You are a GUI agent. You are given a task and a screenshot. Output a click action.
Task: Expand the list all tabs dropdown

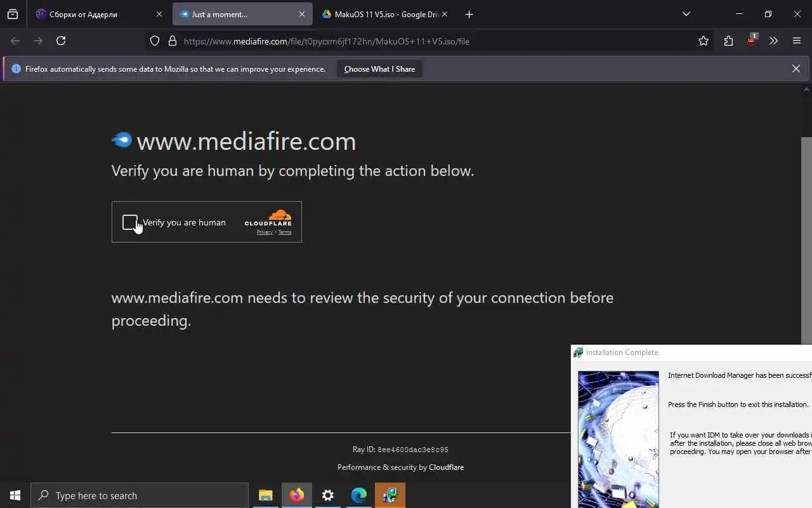686,14
